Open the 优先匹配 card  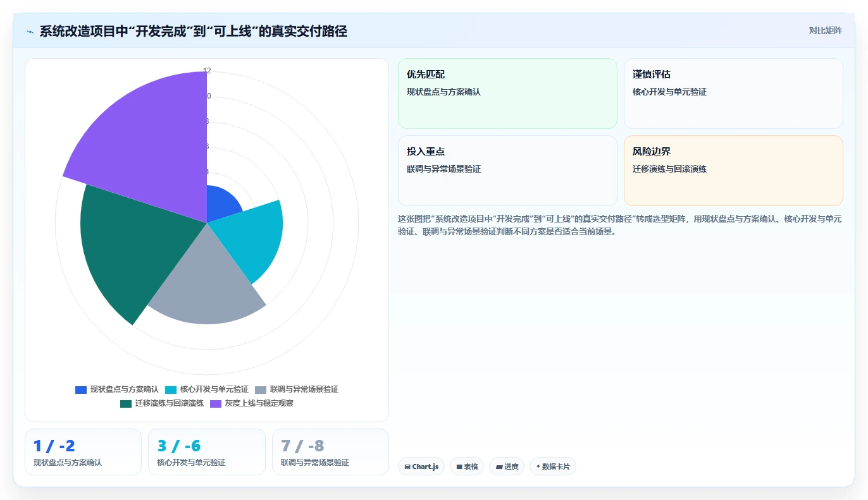pyautogui.click(x=507, y=94)
